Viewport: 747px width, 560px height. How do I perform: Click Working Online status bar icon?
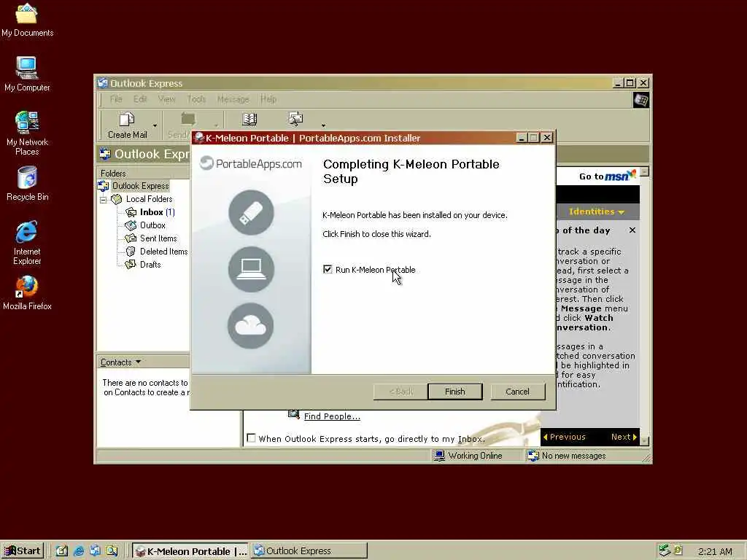(439, 456)
